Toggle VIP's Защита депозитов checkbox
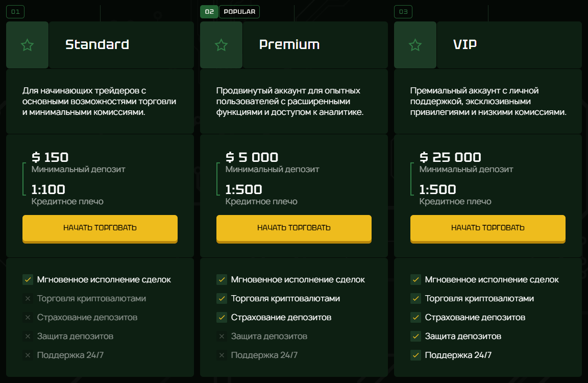Image resolution: width=588 pixels, height=383 pixels. (415, 336)
